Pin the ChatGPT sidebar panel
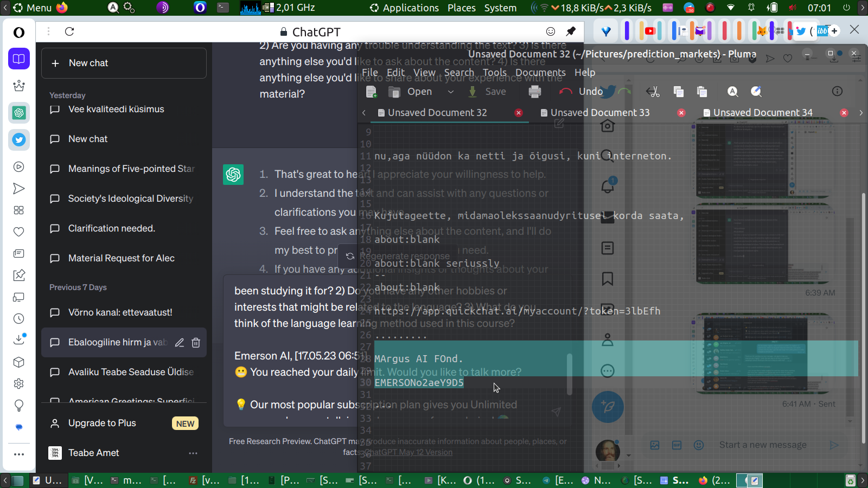 pyautogui.click(x=571, y=31)
